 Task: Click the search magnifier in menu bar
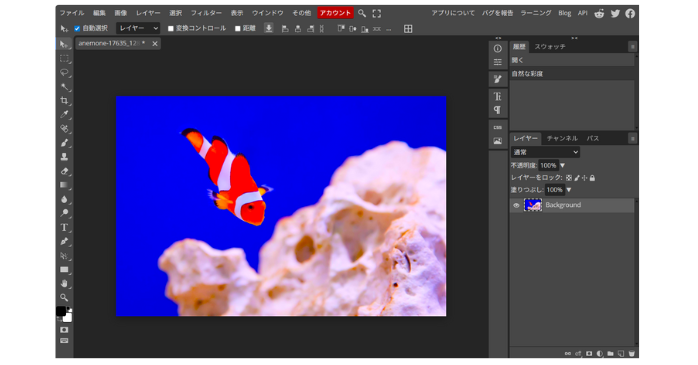pyautogui.click(x=362, y=13)
